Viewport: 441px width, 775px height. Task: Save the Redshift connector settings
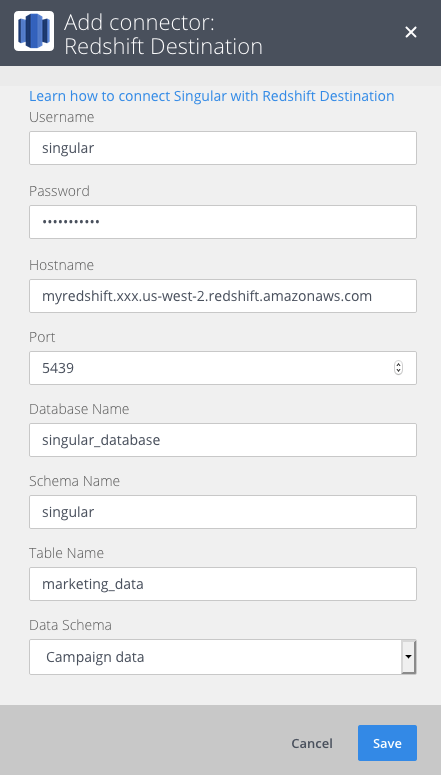pyautogui.click(x=388, y=743)
